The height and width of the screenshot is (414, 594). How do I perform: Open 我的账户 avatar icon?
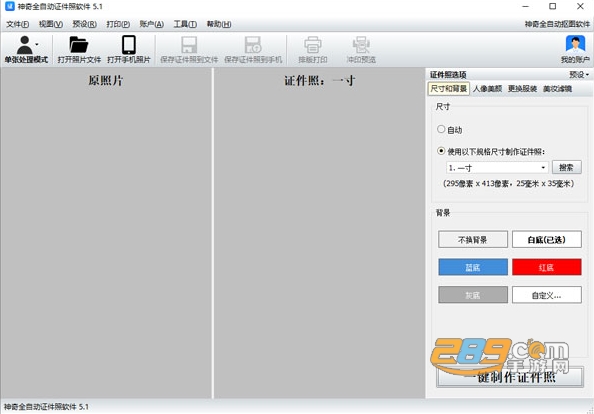pos(575,44)
